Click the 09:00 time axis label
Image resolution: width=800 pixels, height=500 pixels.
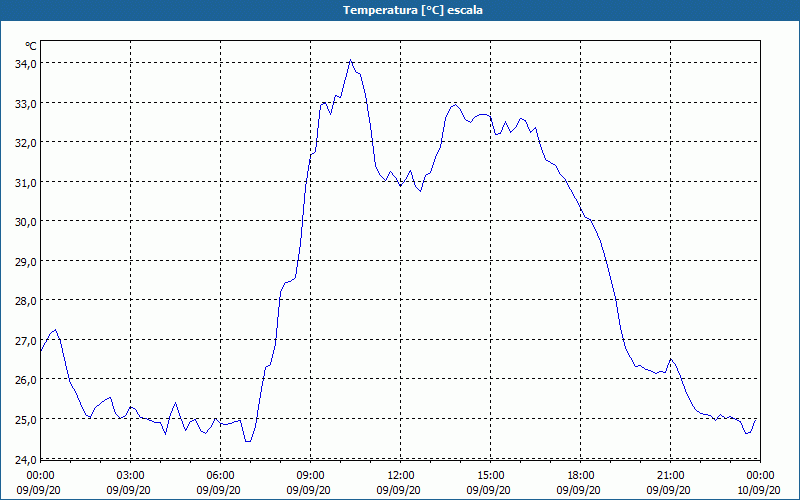310,476
